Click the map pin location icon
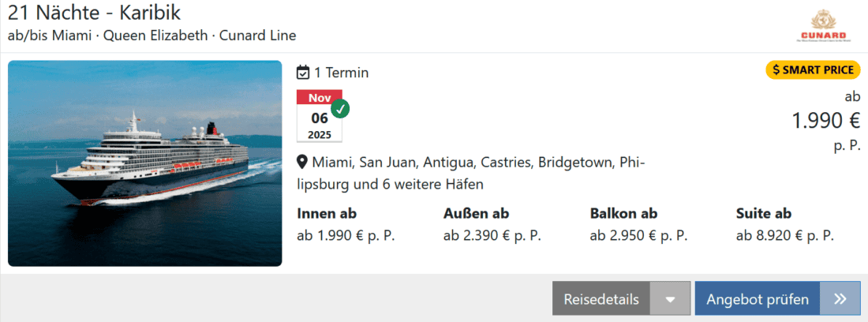The image size is (868, 322). [x=302, y=163]
